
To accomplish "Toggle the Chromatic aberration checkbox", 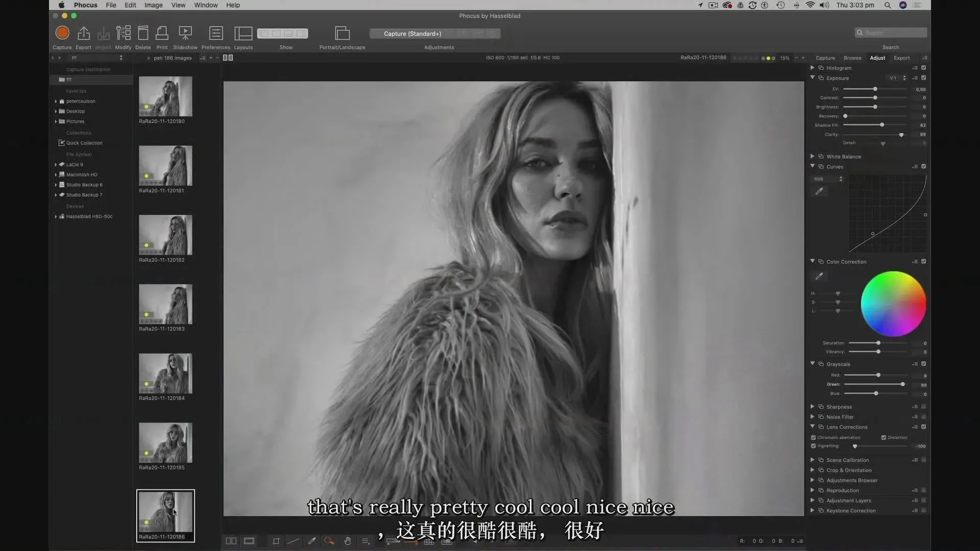I will [x=814, y=438].
